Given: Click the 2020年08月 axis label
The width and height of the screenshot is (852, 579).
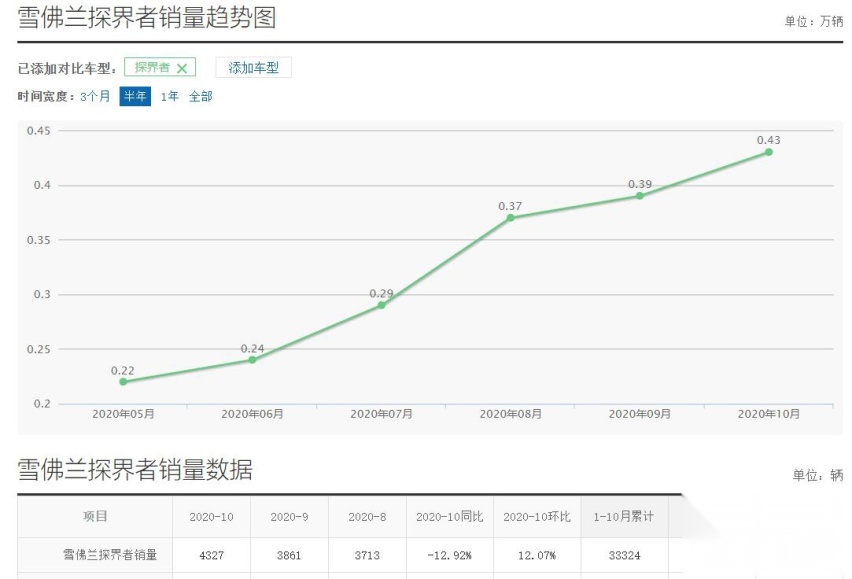Looking at the screenshot, I should (x=510, y=414).
